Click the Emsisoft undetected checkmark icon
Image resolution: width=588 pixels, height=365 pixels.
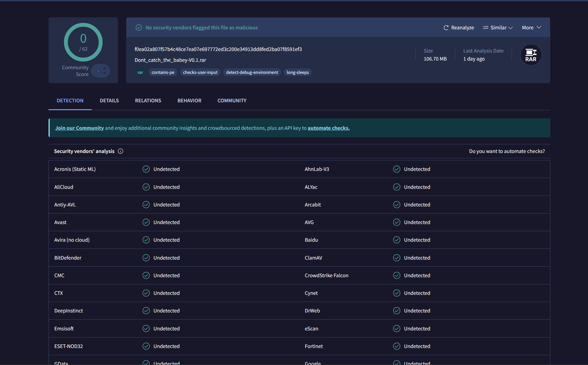(x=146, y=329)
